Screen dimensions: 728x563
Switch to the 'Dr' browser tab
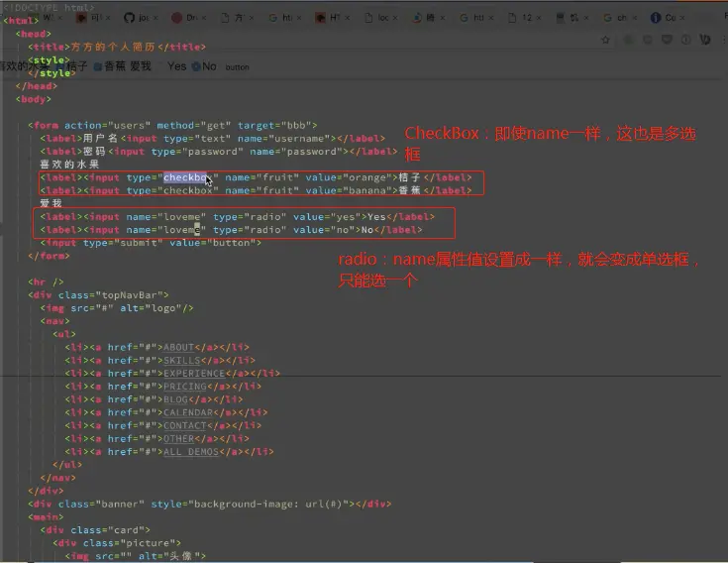pos(188,18)
